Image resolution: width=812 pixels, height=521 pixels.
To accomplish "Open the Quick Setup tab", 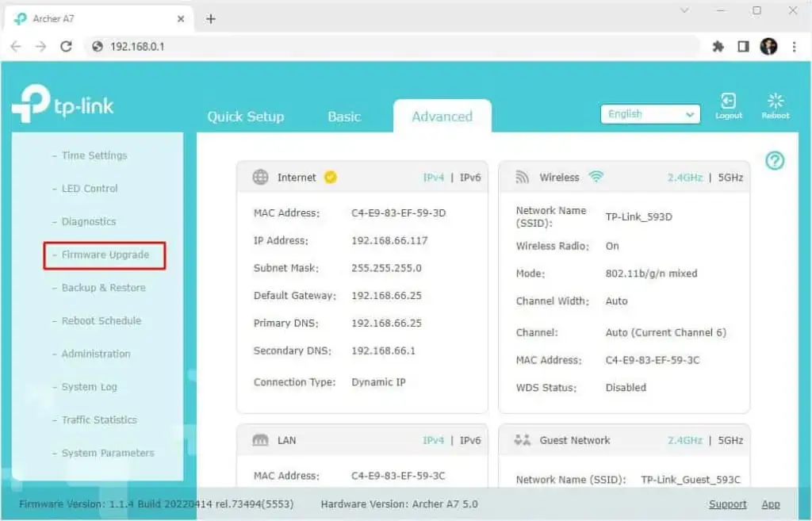I will click(x=246, y=116).
